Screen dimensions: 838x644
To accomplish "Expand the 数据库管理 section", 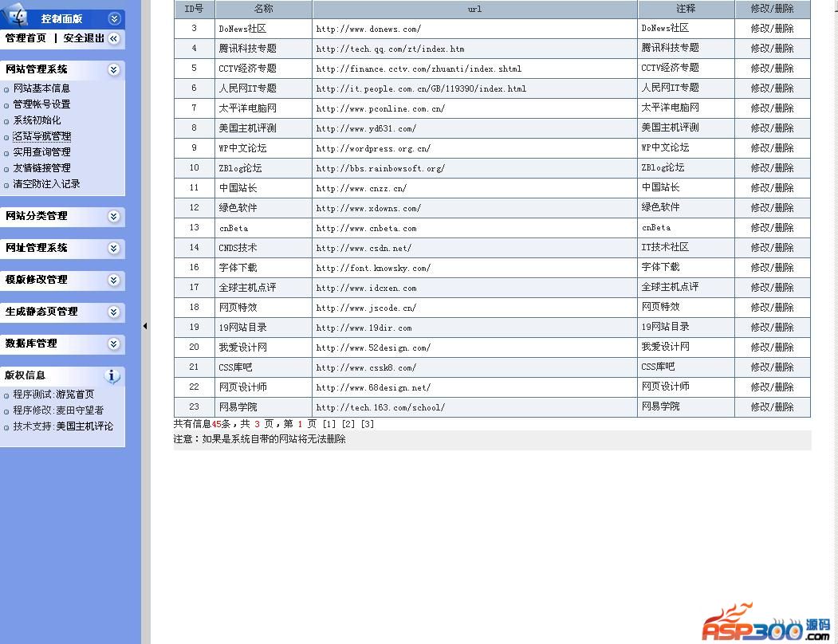I will pos(113,344).
